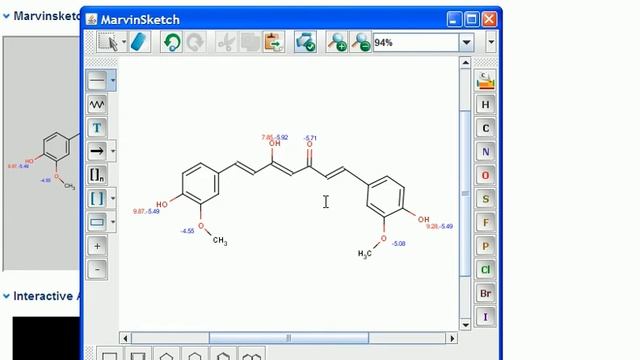This screenshot has width=640, height=360.
Task: Click the 9.87,-5.49 pKa label
Action: tap(146, 211)
